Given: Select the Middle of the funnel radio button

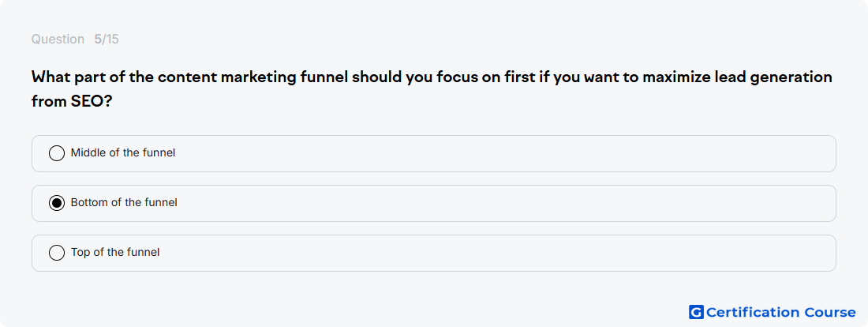Looking at the screenshot, I should (x=57, y=153).
